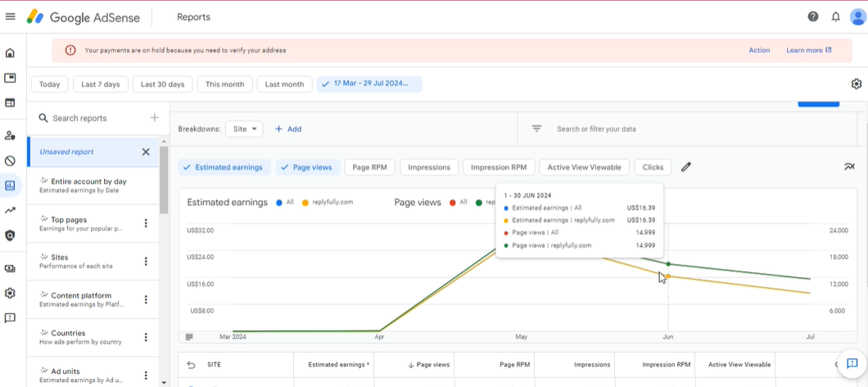Click the filter icon beside search filter

(536, 129)
